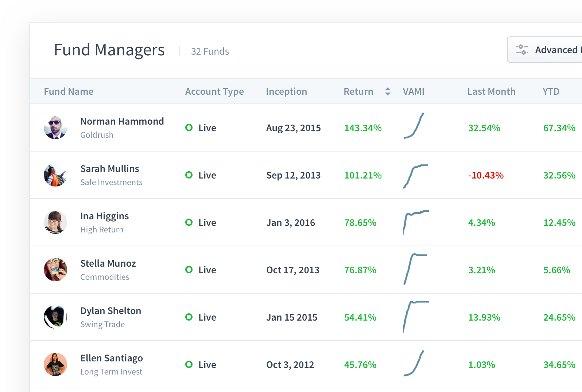Viewport: 582px width, 392px height.
Task: Click the Advanced filter sliders icon
Action: tap(522, 50)
